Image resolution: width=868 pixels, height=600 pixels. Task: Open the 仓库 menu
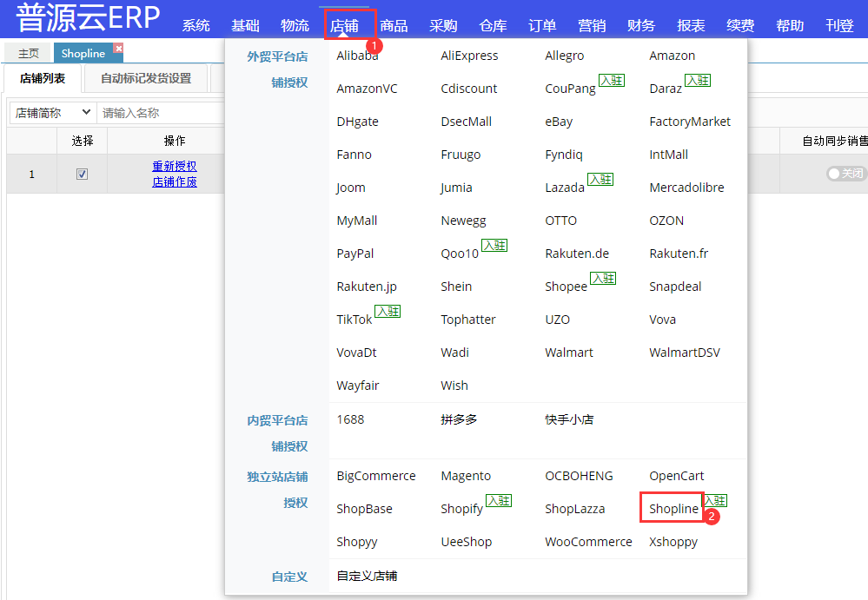point(493,25)
